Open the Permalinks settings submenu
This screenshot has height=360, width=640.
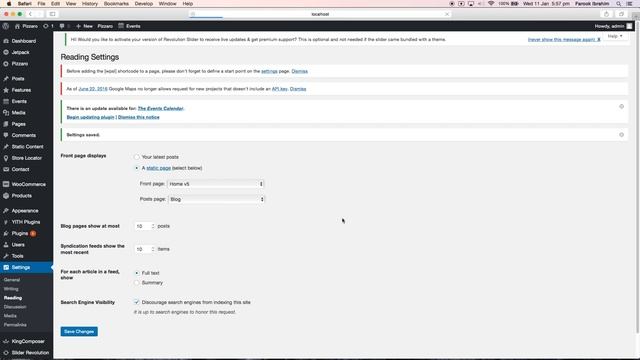click(x=15, y=325)
